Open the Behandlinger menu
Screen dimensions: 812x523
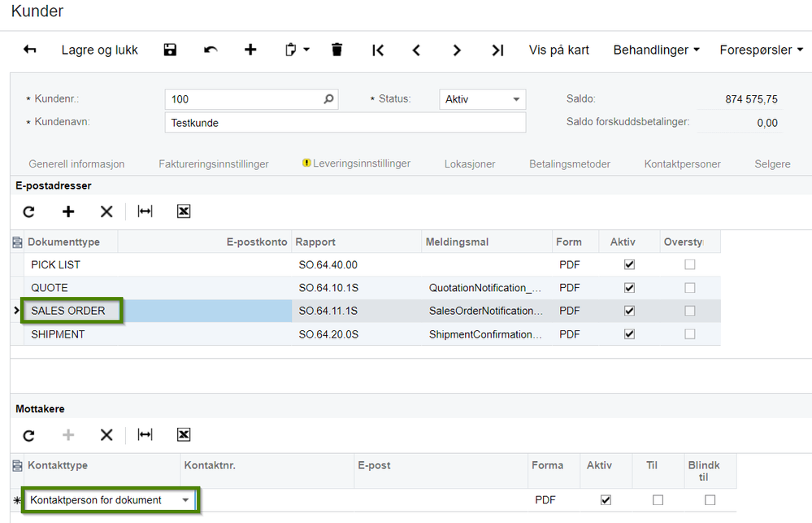[x=656, y=50]
